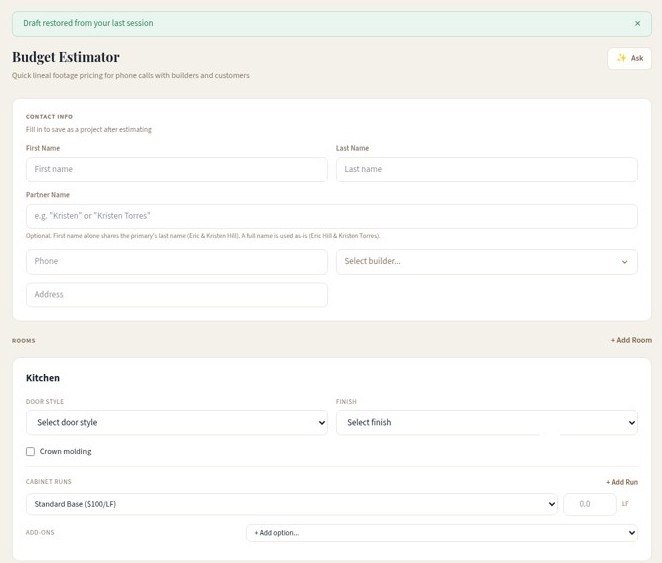Image resolution: width=662 pixels, height=563 pixels.
Task: Open the Standard Base cabinet run dropdown
Action: pyautogui.click(x=291, y=504)
